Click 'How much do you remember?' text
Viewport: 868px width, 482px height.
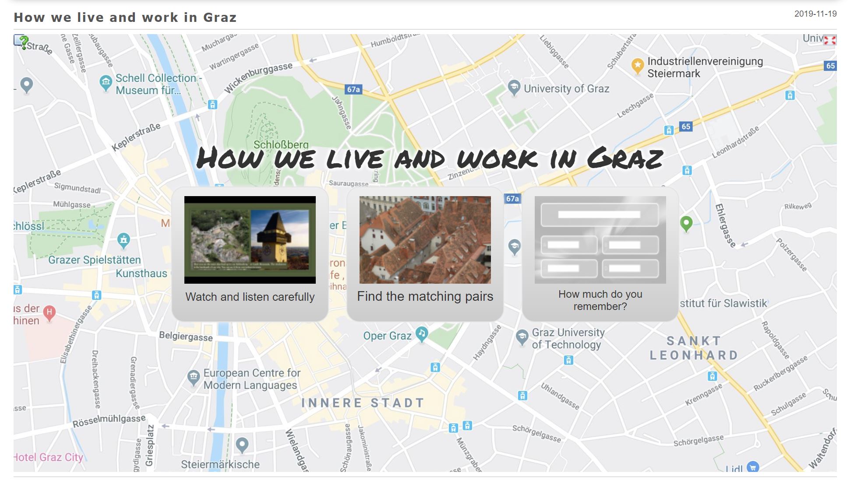(x=600, y=300)
